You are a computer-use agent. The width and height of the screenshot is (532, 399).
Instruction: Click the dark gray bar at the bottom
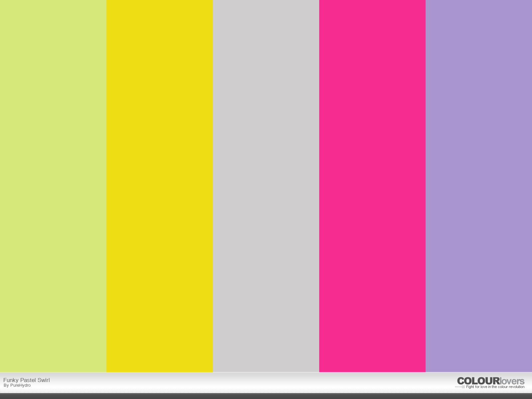coord(266,396)
